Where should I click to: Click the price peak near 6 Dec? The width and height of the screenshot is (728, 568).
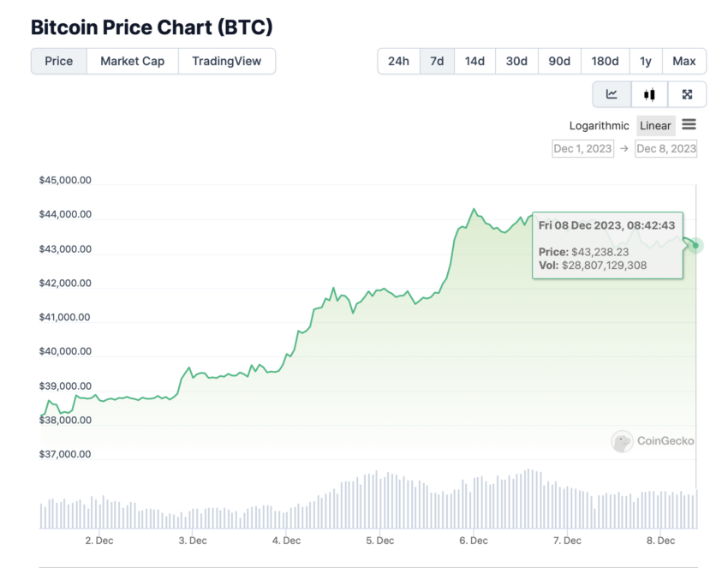point(474,209)
